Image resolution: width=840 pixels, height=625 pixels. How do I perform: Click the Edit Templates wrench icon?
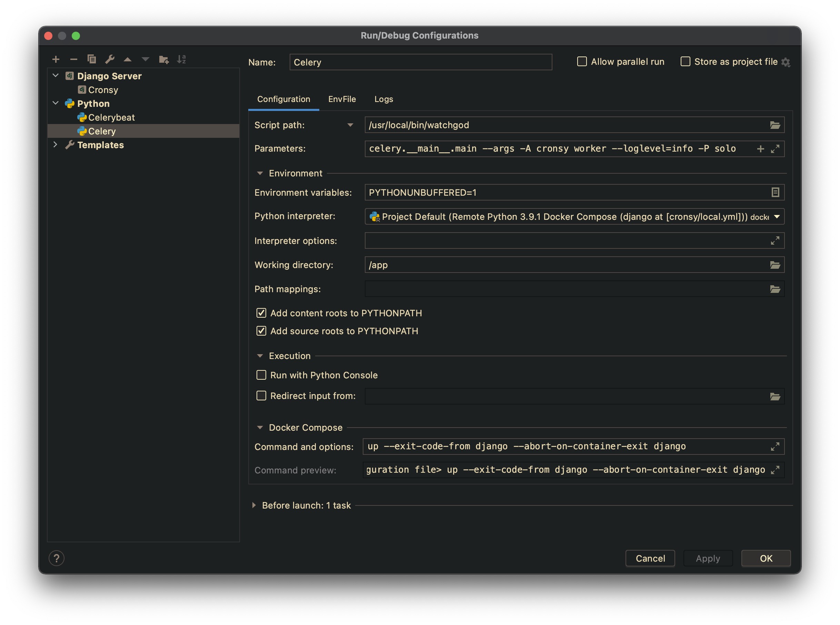(110, 59)
